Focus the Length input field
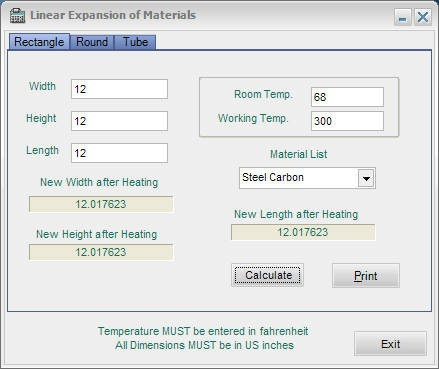439x369 pixels. click(119, 153)
